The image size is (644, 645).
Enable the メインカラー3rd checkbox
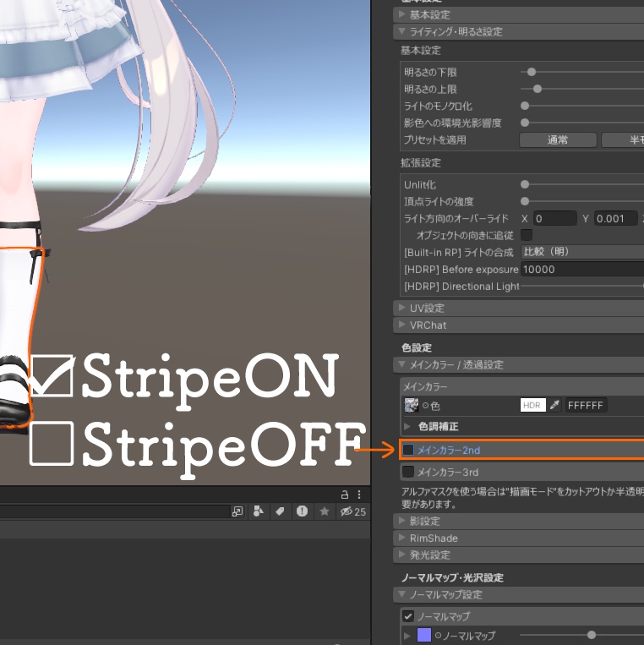(x=408, y=472)
